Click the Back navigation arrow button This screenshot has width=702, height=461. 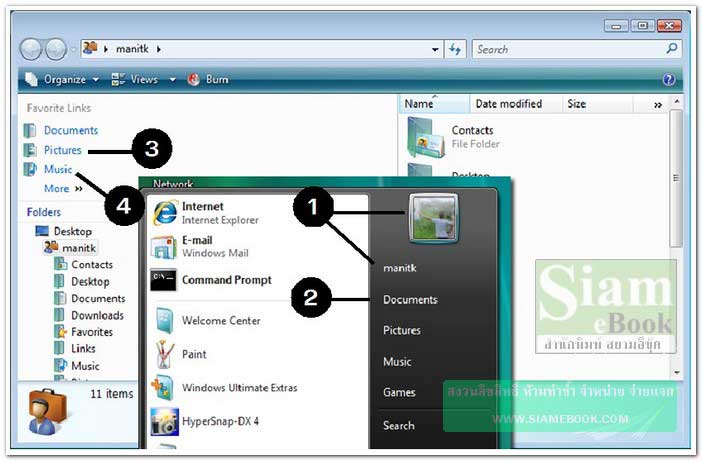coord(31,49)
